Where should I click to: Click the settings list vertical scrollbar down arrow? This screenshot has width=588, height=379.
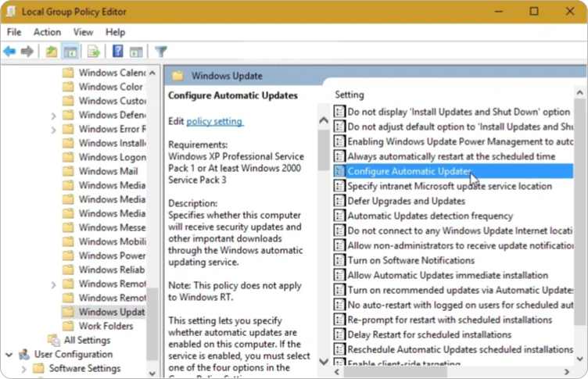click(579, 359)
